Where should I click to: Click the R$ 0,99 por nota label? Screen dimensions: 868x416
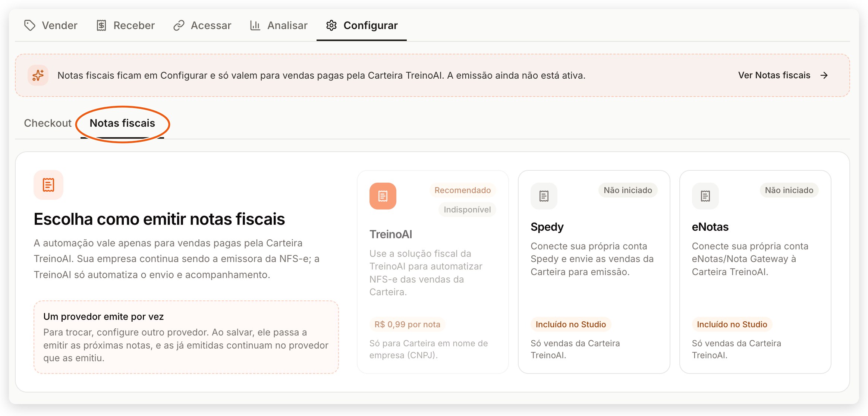(408, 324)
